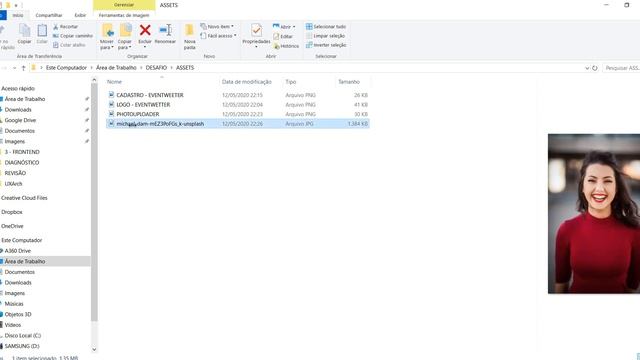Open A360 Drive in sidebar
Viewport: 640px width, 360px height.
coord(18,251)
